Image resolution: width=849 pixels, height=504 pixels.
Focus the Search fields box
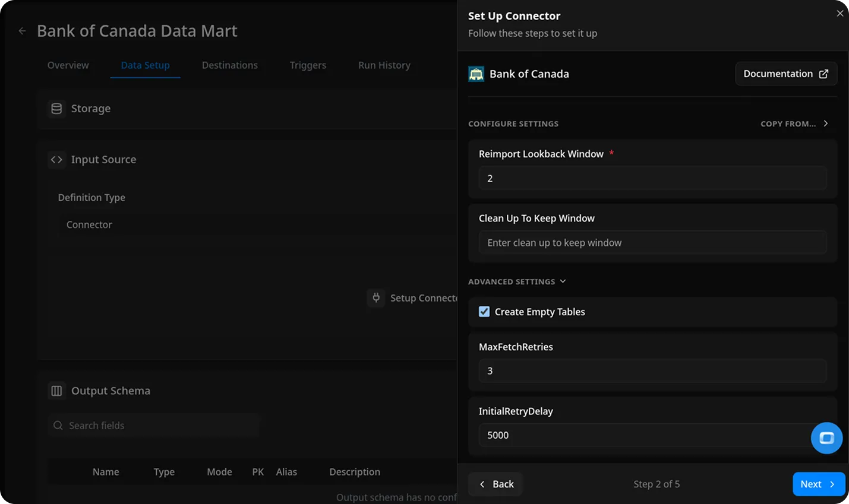click(x=154, y=426)
